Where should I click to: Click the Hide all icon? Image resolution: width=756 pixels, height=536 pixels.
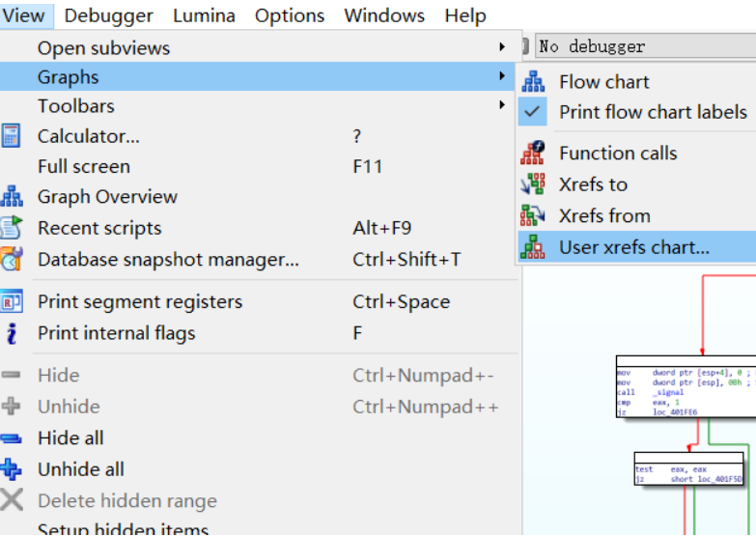click(12, 438)
